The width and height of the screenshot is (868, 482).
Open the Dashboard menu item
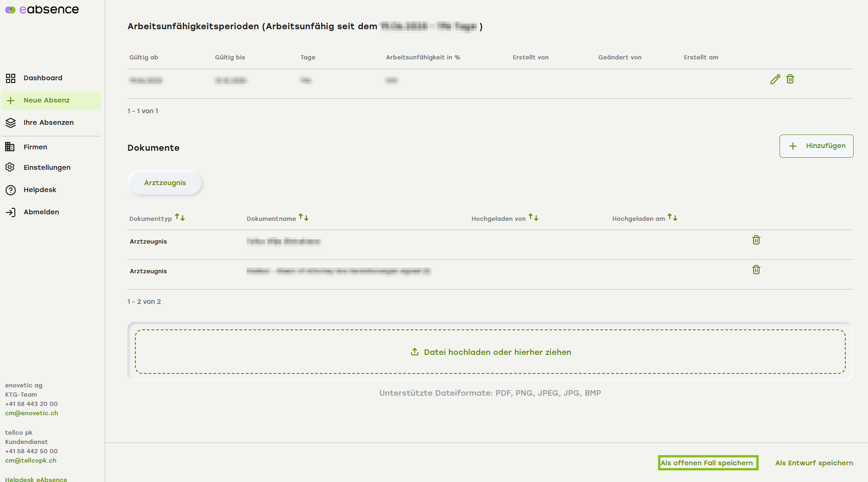coord(43,78)
